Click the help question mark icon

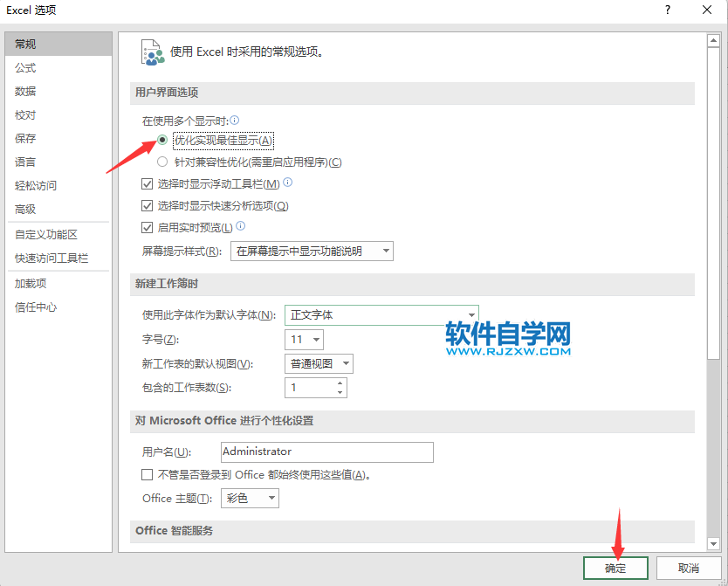668,10
